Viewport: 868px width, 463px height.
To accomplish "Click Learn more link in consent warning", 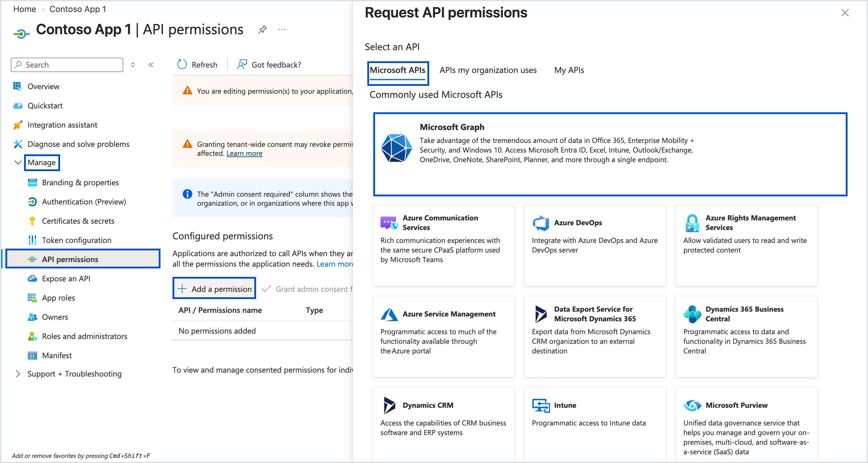I will click(x=244, y=153).
